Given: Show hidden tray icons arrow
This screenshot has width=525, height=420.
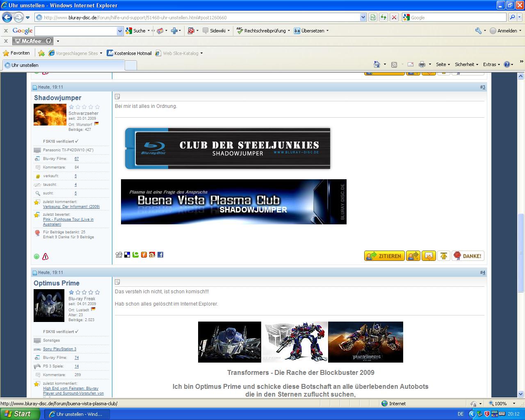Looking at the screenshot, I should 472,414.
